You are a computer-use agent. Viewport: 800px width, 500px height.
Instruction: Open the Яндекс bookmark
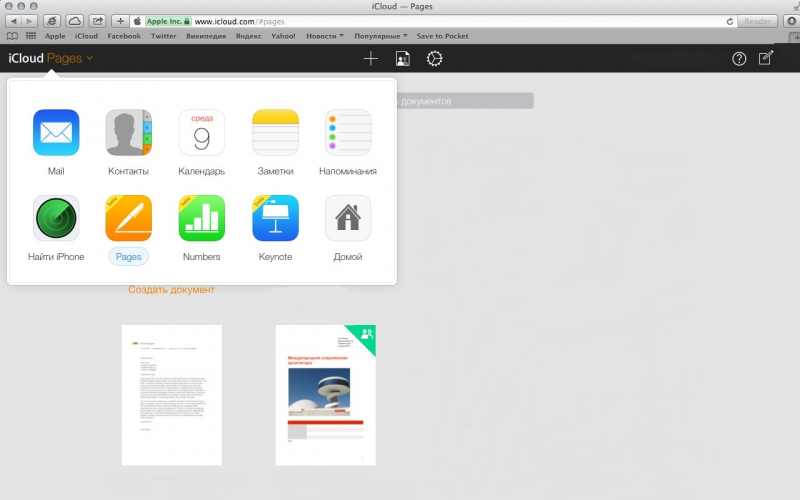(x=248, y=36)
